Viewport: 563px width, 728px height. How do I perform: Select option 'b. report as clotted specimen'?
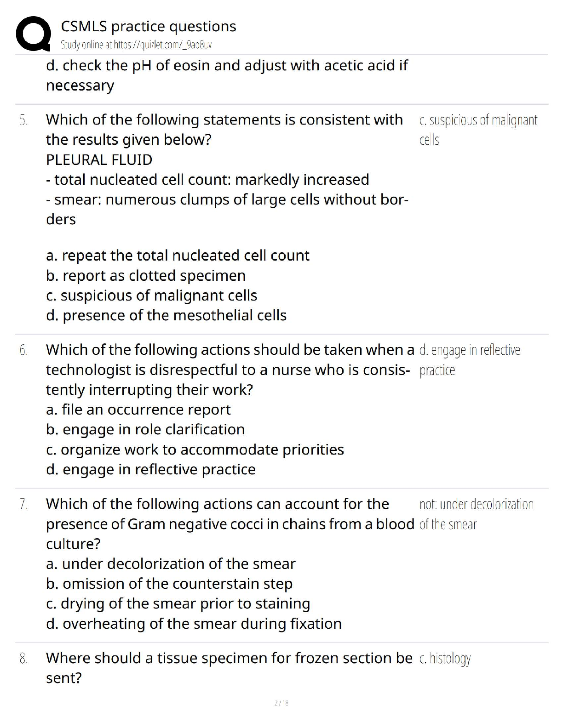pos(146,276)
